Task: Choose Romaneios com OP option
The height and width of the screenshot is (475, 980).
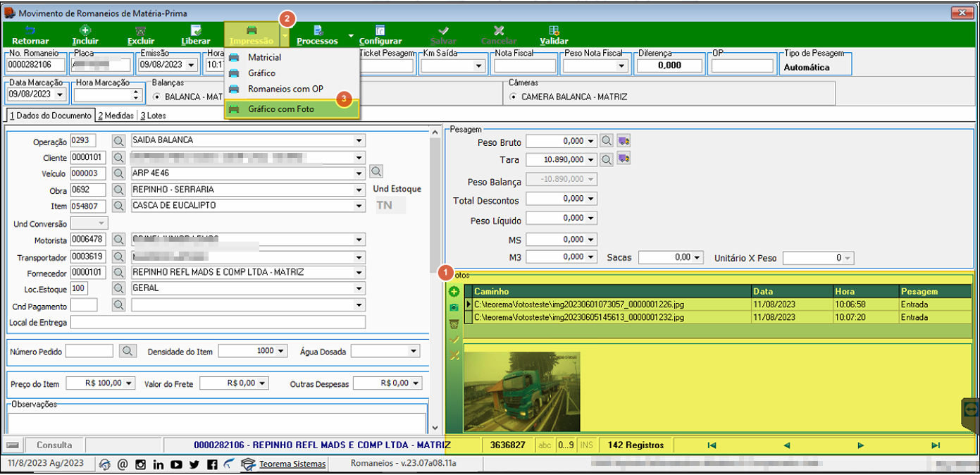Action: (x=292, y=90)
